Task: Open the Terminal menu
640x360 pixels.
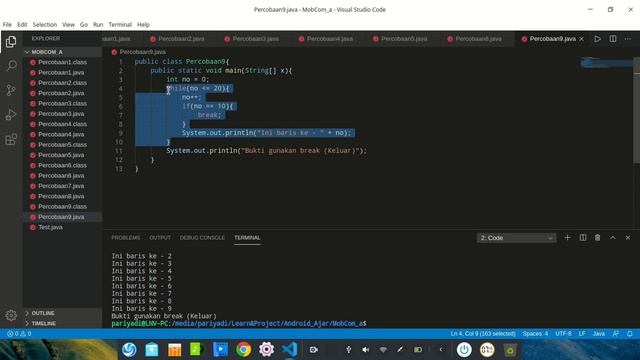Action: click(x=120, y=24)
